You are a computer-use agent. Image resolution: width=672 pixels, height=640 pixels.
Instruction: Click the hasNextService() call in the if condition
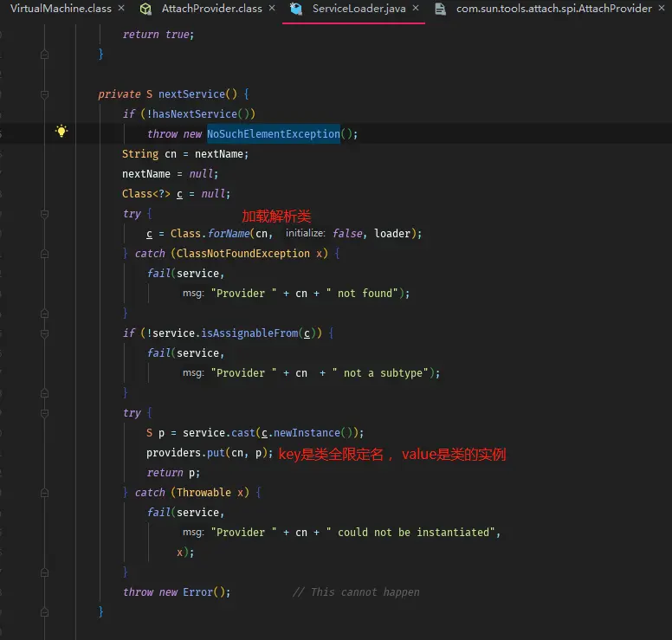point(200,114)
